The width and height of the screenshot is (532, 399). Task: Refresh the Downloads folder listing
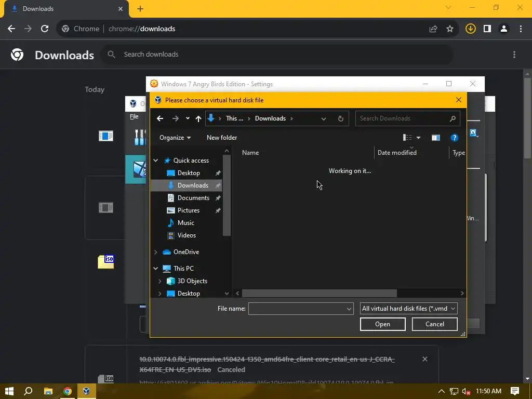341,118
